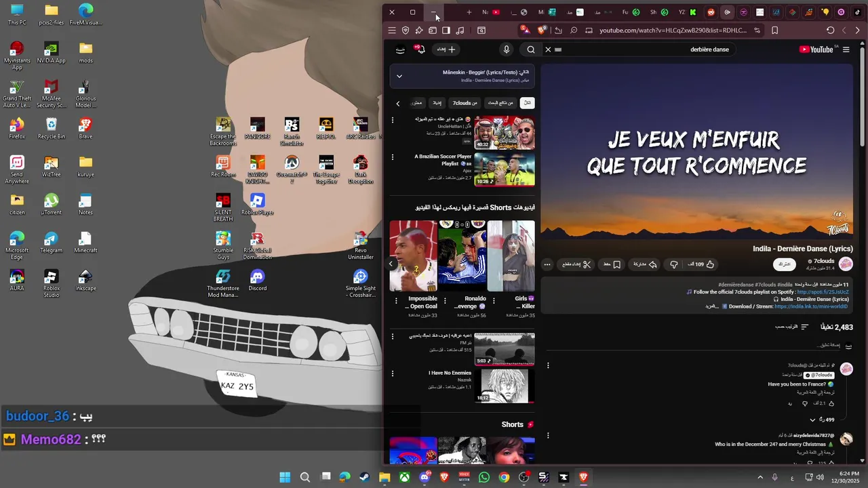Create a clip with scissors button
868x488 pixels.
(x=577, y=264)
